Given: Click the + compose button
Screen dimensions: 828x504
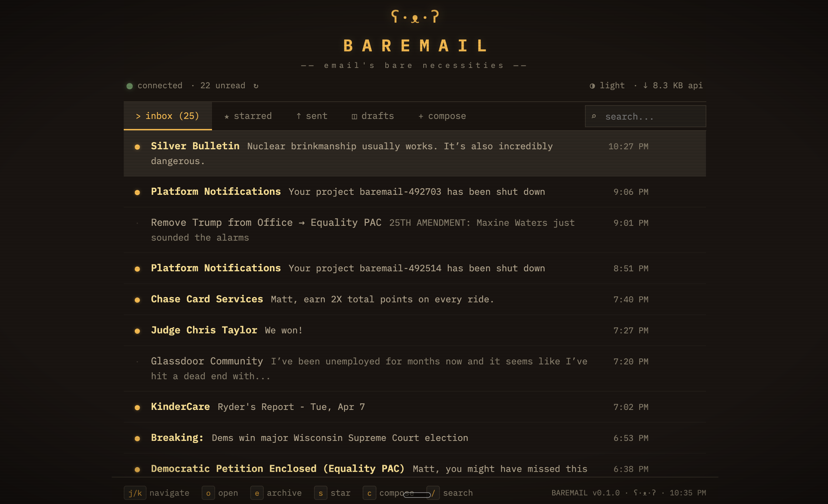Looking at the screenshot, I should tap(442, 116).
